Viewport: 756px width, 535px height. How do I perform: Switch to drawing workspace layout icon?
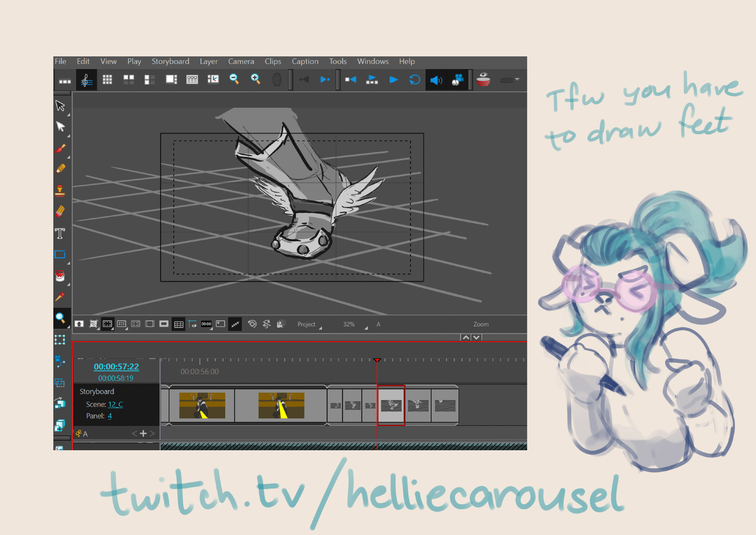point(171,79)
